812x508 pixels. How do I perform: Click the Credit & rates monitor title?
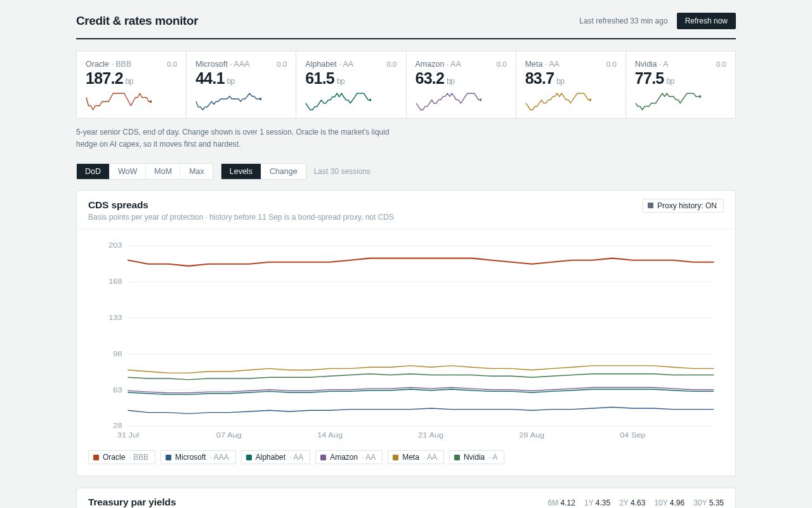click(137, 21)
